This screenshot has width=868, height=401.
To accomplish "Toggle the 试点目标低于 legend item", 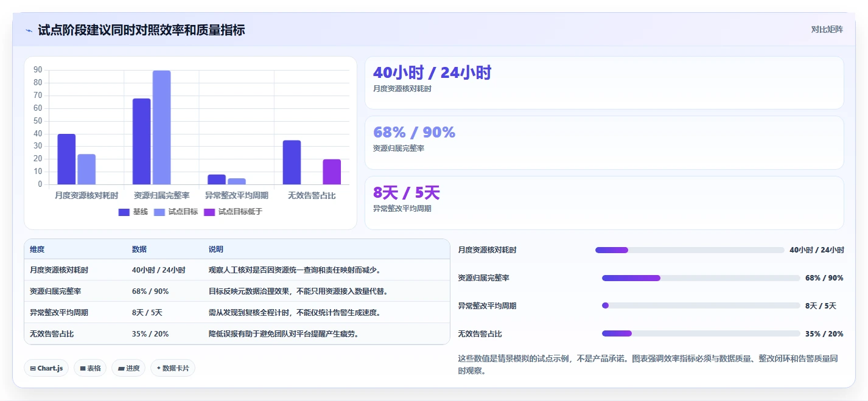I will [233, 212].
